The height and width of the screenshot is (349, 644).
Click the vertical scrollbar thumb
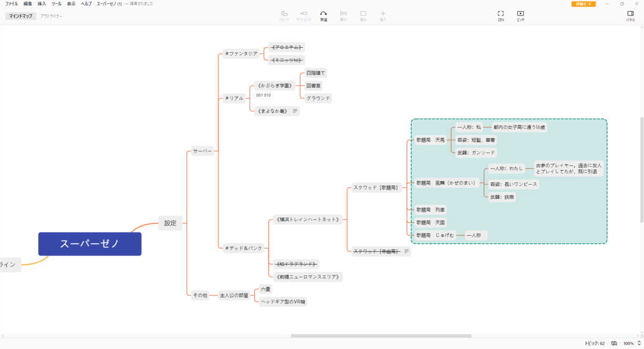(x=642, y=170)
